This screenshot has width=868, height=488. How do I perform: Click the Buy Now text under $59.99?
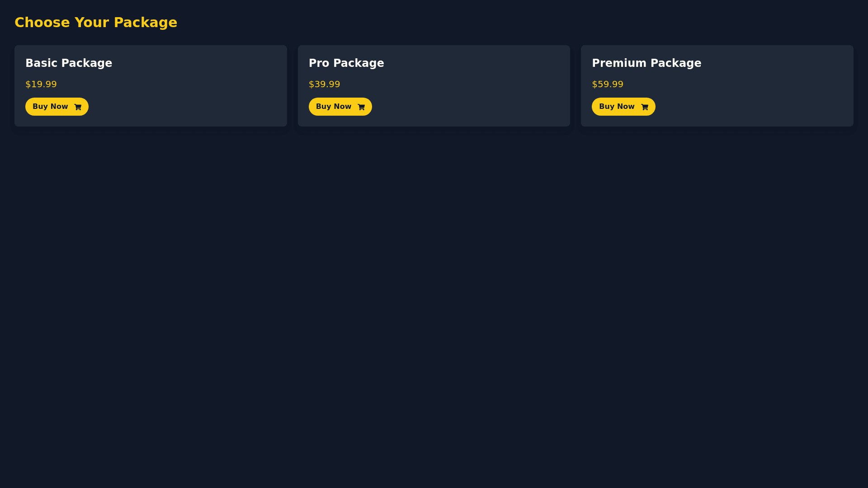(x=617, y=107)
